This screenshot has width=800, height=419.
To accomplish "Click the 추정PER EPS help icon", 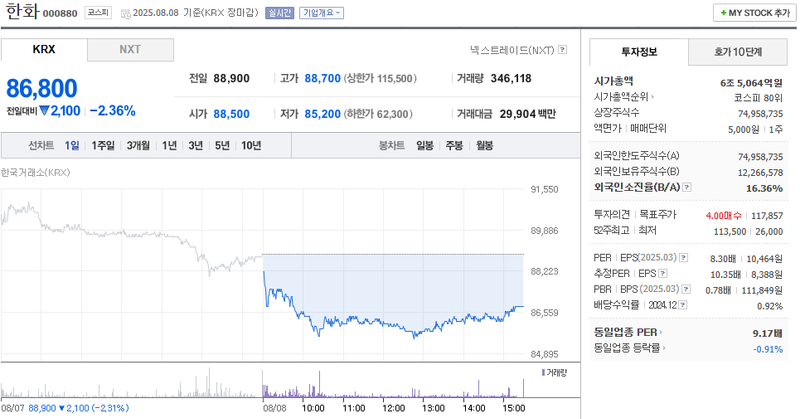I will click(x=663, y=274).
